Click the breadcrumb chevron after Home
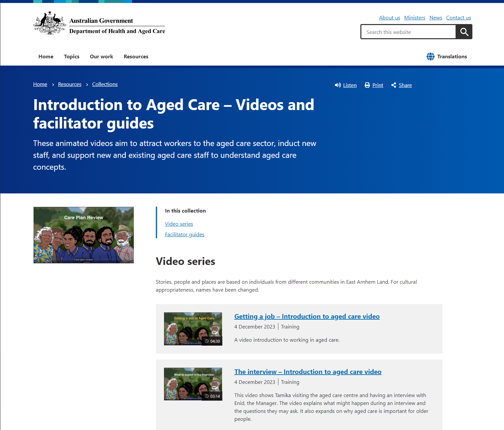The width and height of the screenshot is (504, 430). 53,84
